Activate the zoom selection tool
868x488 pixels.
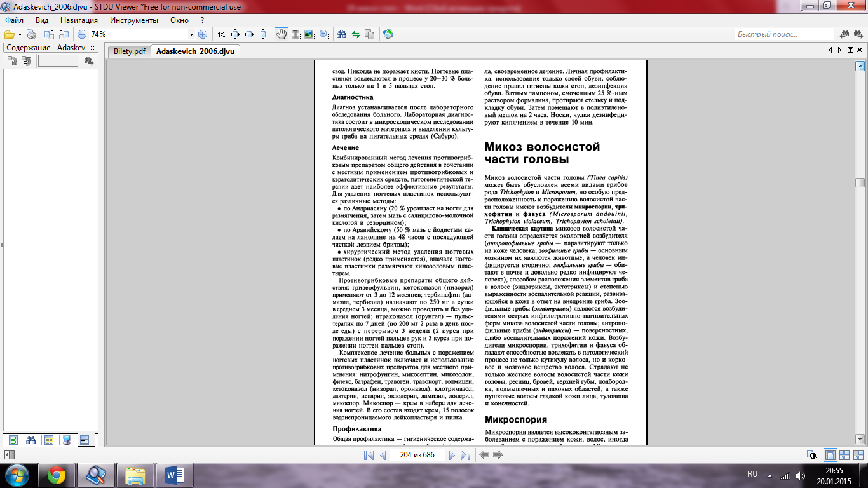click(x=323, y=34)
